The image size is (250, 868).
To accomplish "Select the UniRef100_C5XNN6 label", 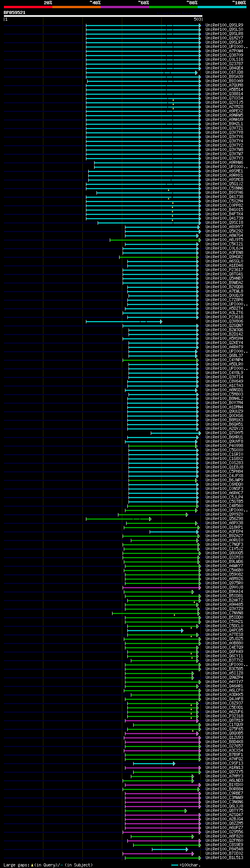I will click(224, 188).
